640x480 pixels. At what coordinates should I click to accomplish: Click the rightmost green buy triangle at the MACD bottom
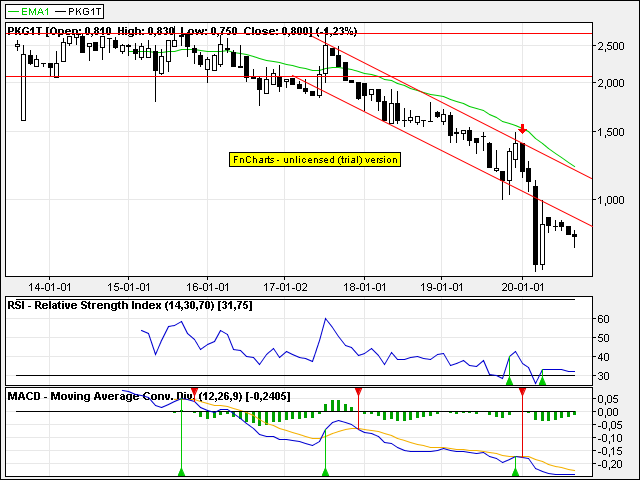point(516,472)
